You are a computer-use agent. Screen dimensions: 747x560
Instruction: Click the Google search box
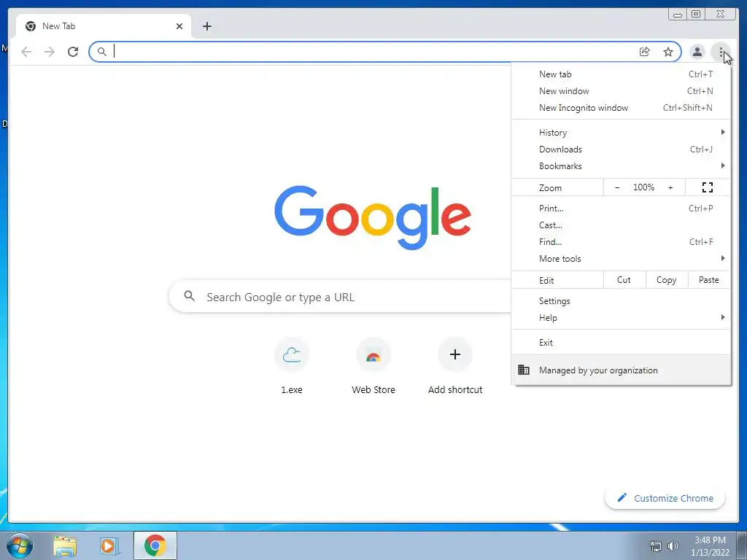[340, 297]
